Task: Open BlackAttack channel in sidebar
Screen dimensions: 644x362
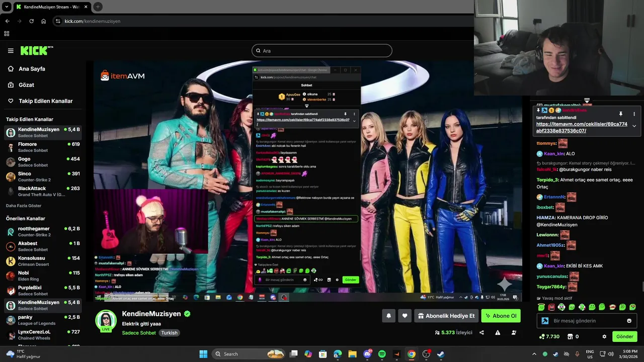Action: 43,191
